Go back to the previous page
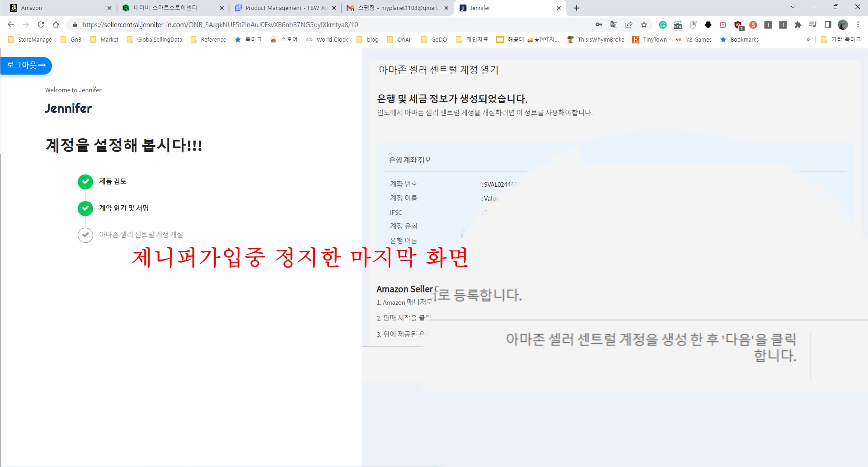 click(11, 25)
